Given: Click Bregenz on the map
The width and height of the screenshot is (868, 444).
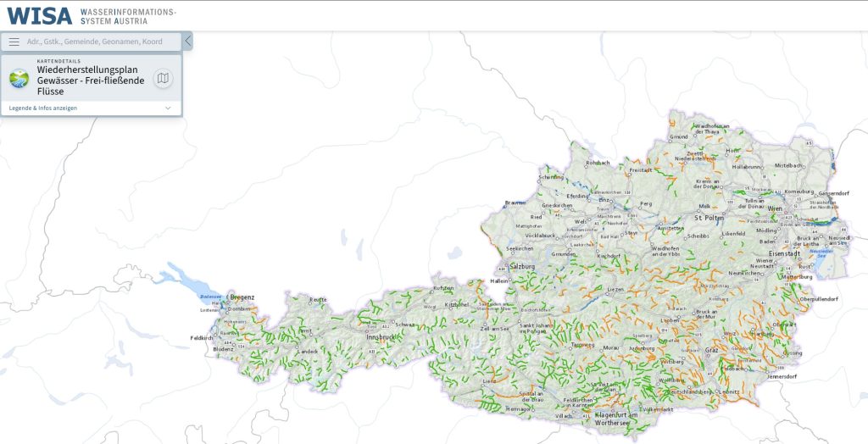Looking at the screenshot, I should 242,297.
